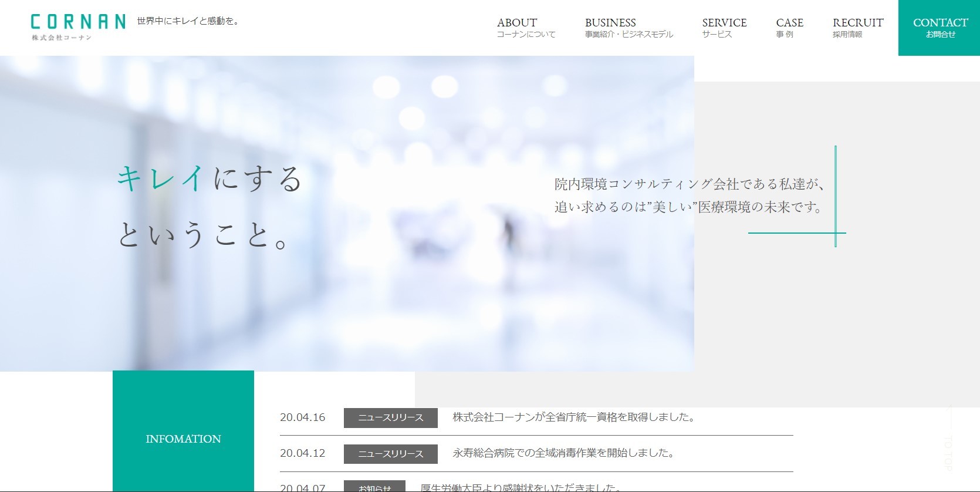Click the date 20.04.12
980x492 pixels.
(x=302, y=453)
